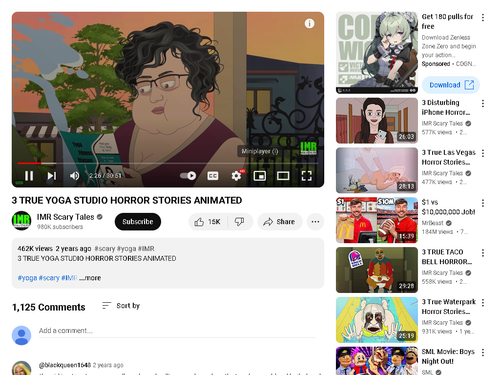
Task: Open options for 3 TRUE TACO BELL video
Action: point(483,253)
